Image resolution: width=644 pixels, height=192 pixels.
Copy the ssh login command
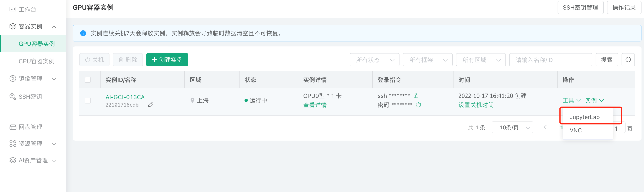(x=416, y=96)
